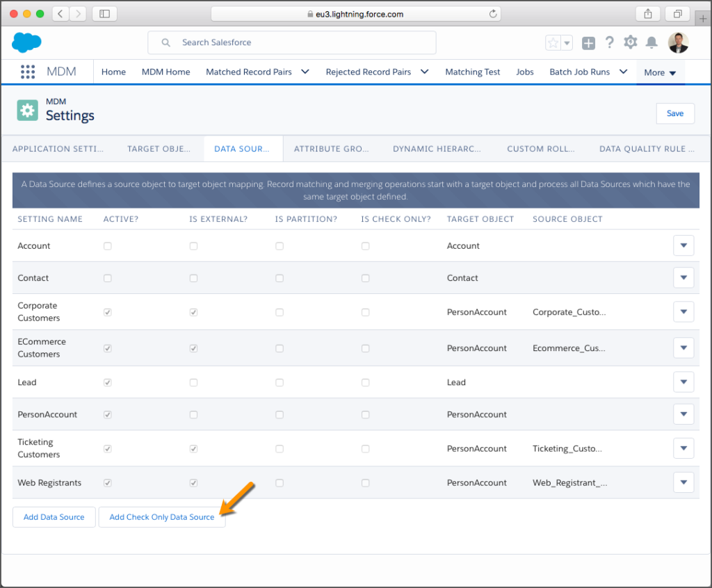Open the quick create plus icon
The width and height of the screenshot is (712, 588).
[x=588, y=42]
